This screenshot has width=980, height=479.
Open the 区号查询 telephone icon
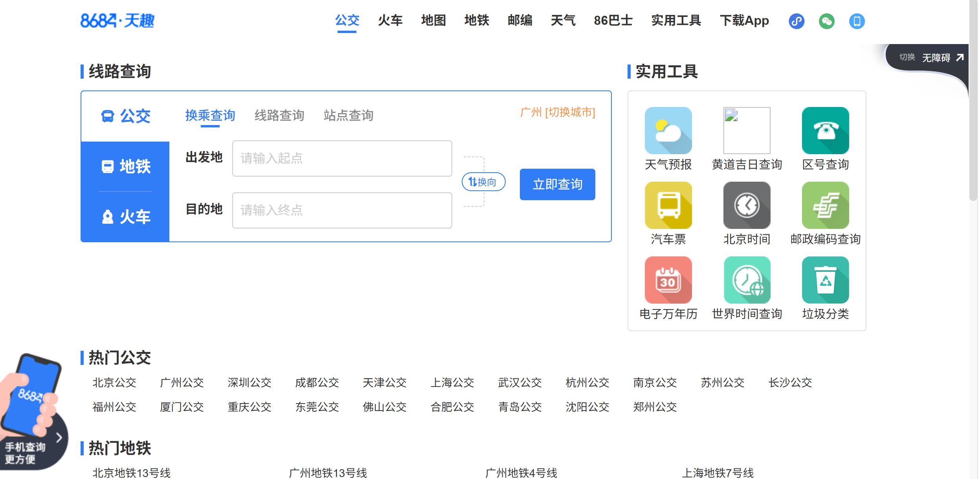[x=825, y=130]
